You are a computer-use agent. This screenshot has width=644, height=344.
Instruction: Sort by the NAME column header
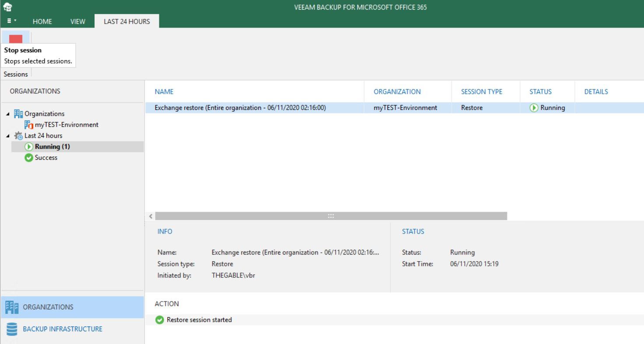tap(164, 92)
